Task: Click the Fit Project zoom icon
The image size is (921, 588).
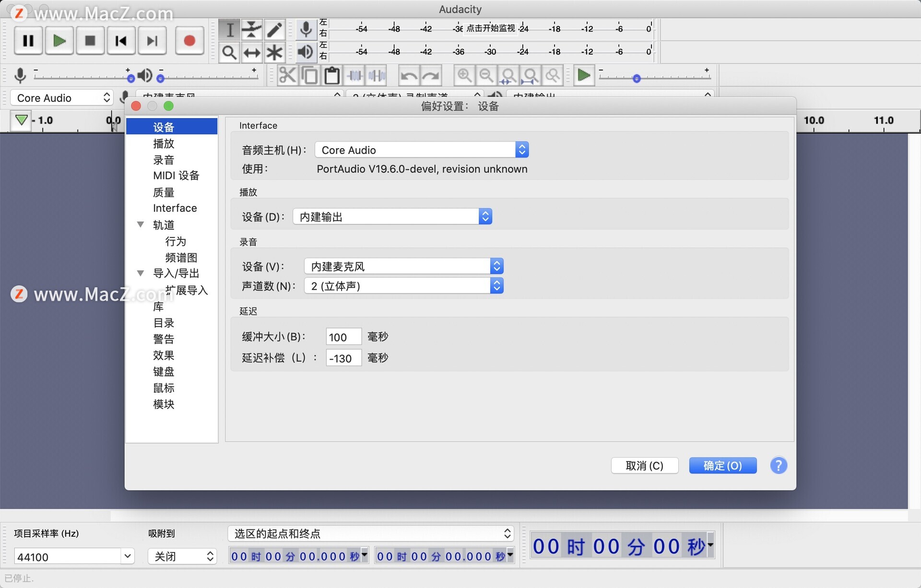Action: tap(531, 76)
